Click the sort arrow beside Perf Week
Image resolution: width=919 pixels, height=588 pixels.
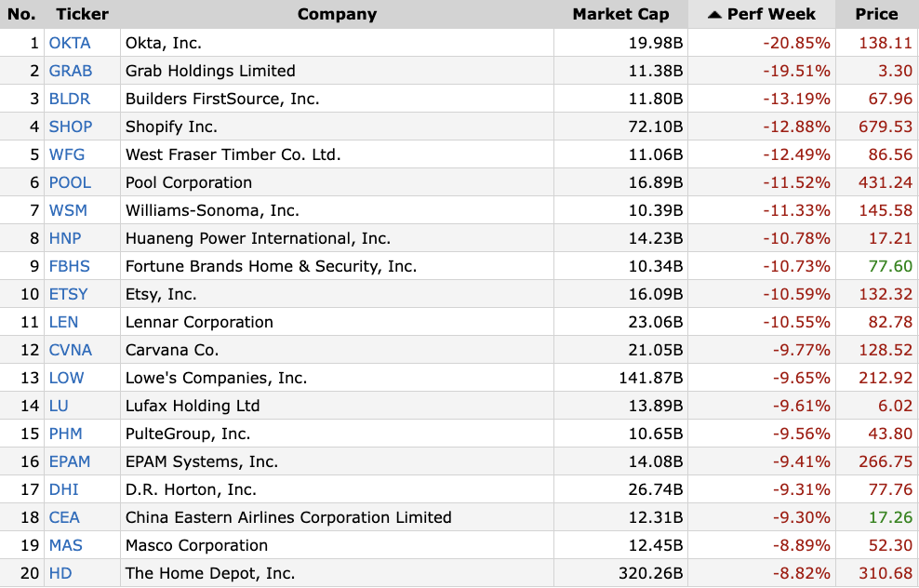coord(713,15)
